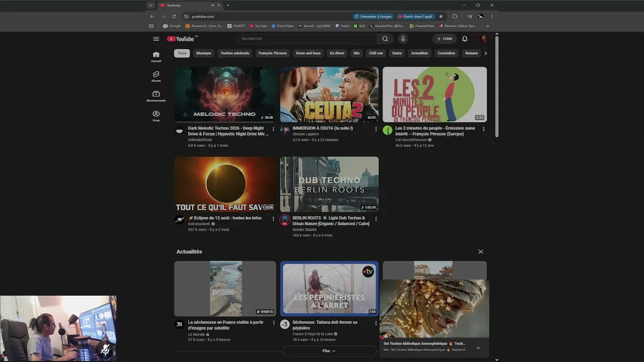Open the Chrome three-dot menu
The image size is (644, 362).
pos(492,16)
